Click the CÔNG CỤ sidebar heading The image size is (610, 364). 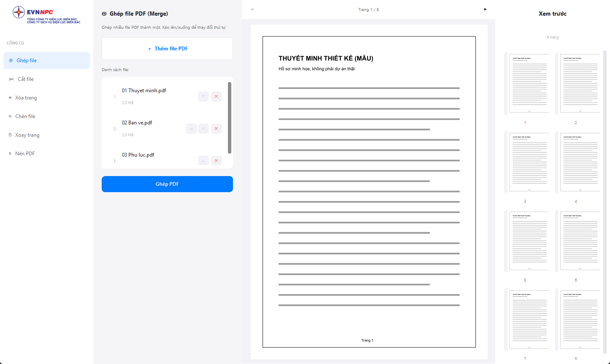click(x=15, y=43)
